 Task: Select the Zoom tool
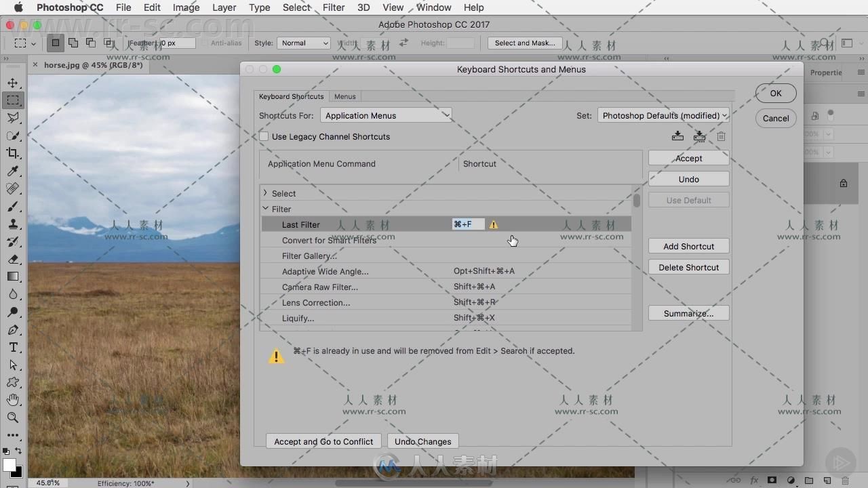coord(13,418)
